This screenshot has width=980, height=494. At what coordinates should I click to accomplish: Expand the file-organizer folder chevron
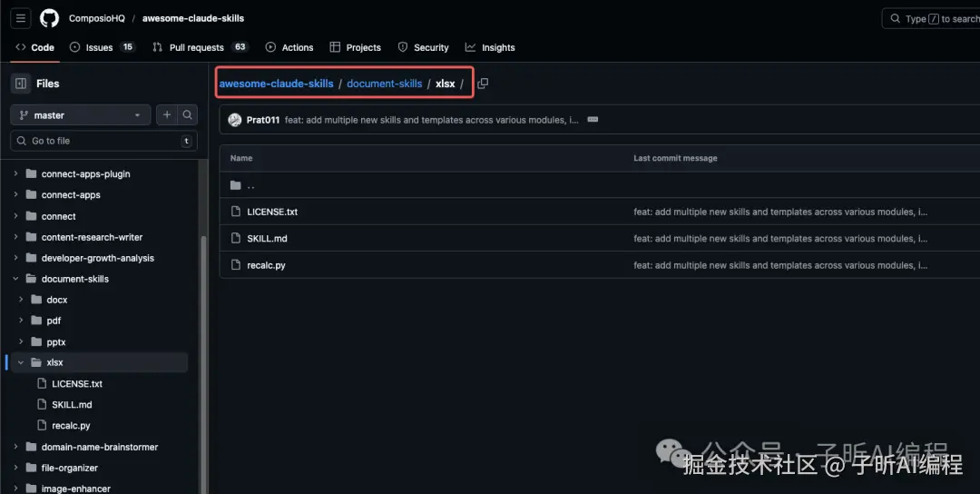point(15,468)
